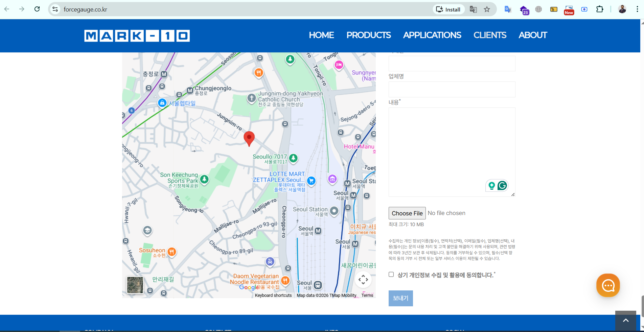Click the page vertical scrollbar thumb
The width and height of the screenshot is (644, 332).
tap(642, 306)
